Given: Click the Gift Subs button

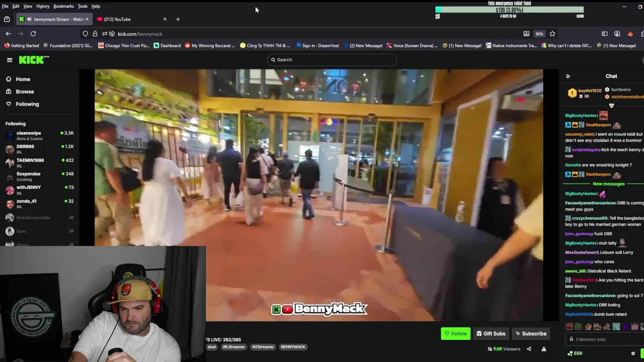Looking at the screenshot, I should tap(491, 333).
